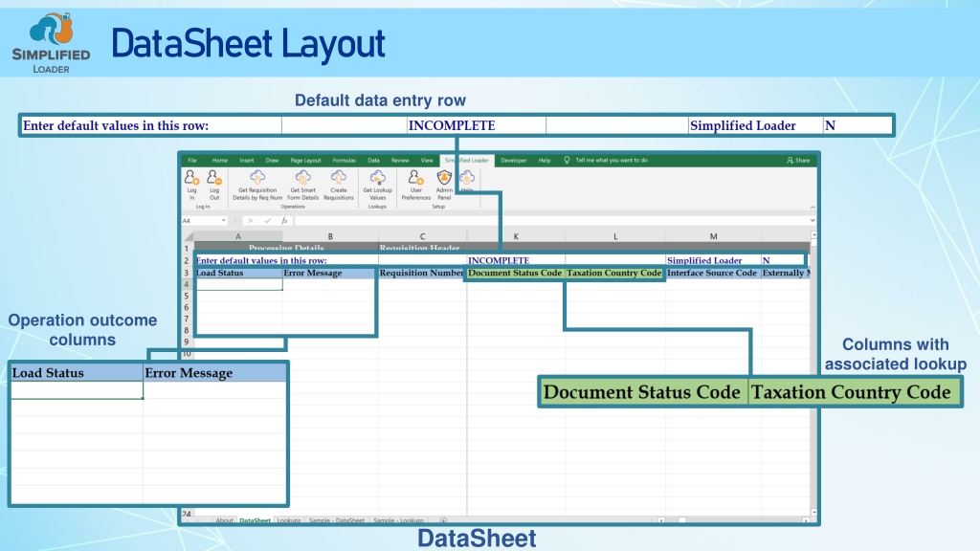
Task: Click horizontal scrollbar left arrow
Action: point(660,520)
